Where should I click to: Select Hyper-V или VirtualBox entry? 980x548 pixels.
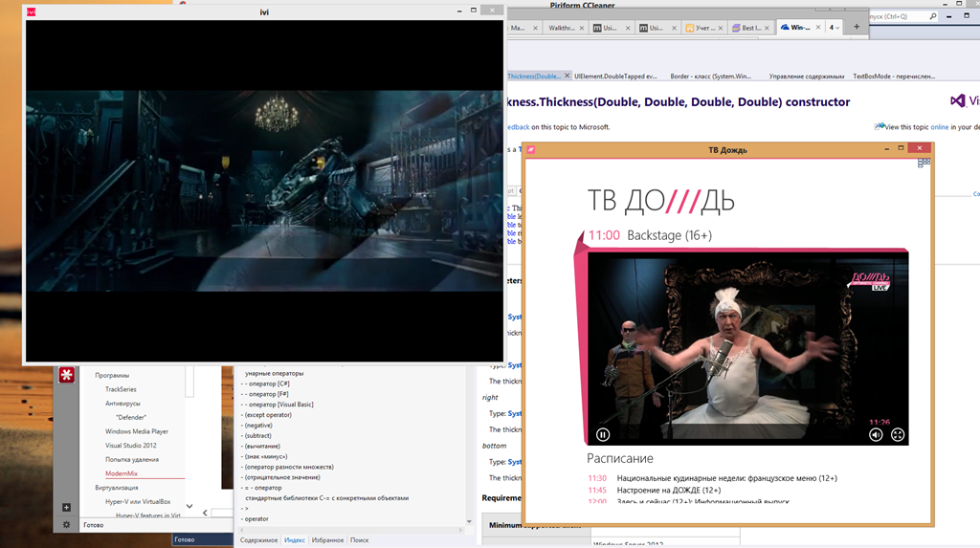click(138, 501)
